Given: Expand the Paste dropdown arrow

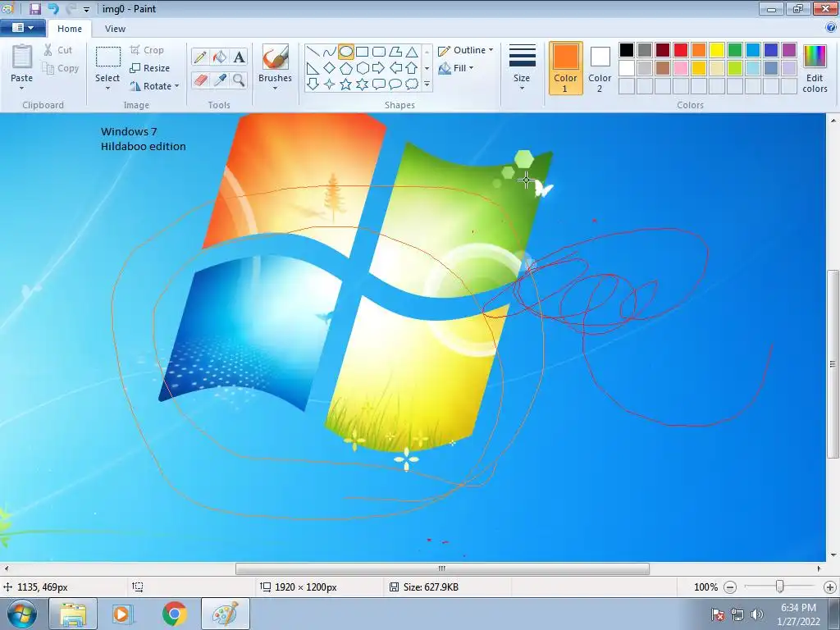Looking at the screenshot, I should click(22, 89).
